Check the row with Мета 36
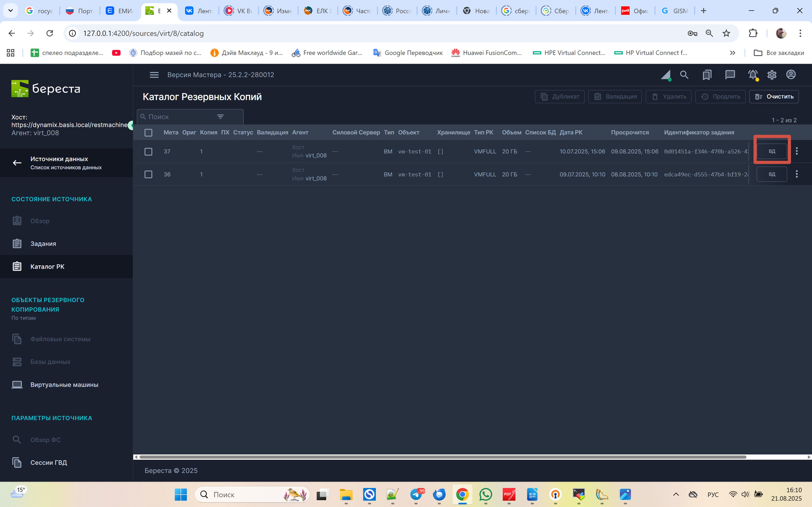Screen dimensions: 812x507 pyautogui.click(x=148, y=174)
